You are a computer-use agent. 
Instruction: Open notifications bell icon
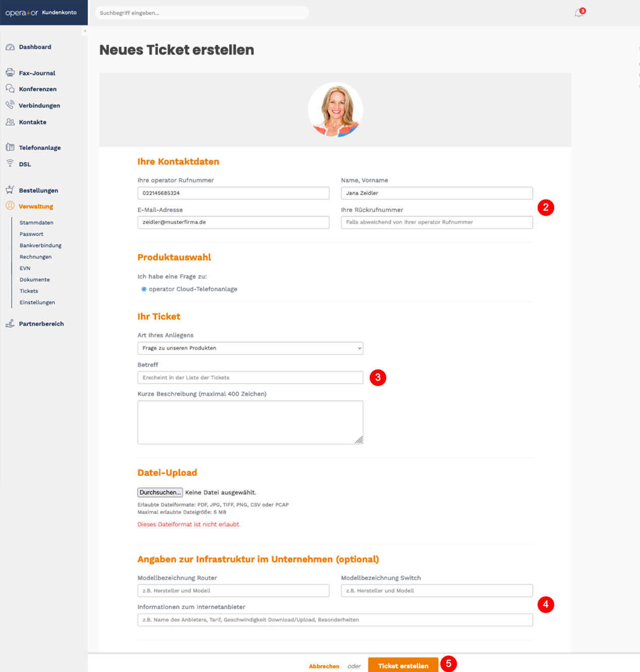[579, 13]
